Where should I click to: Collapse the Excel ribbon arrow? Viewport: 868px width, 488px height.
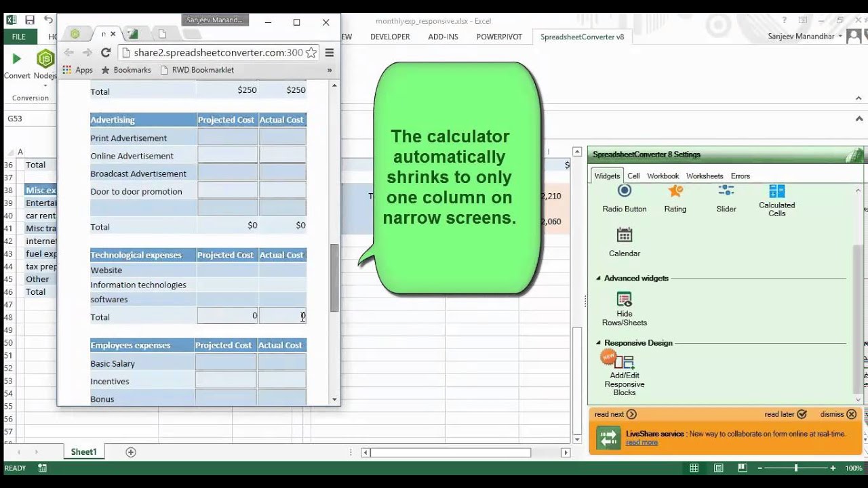(859, 98)
